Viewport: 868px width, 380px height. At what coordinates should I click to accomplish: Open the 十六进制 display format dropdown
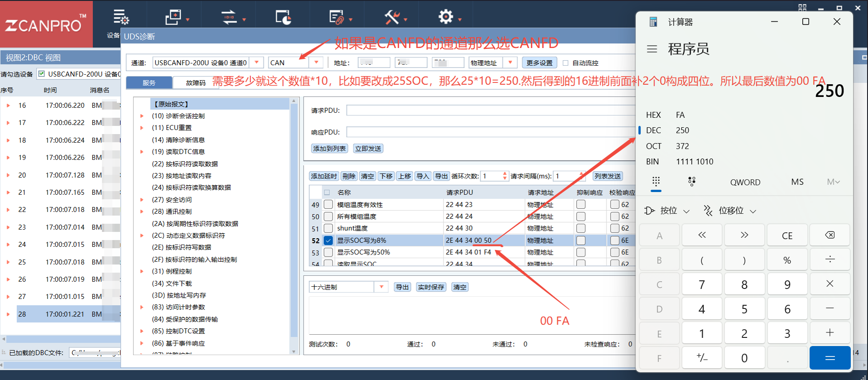[x=381, y=287]
